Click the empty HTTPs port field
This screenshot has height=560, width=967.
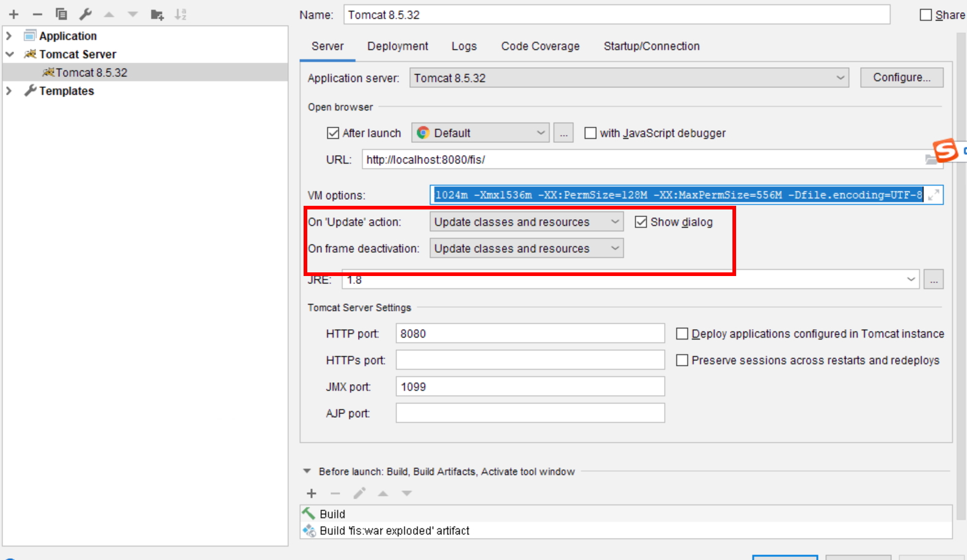coord(530,360)
